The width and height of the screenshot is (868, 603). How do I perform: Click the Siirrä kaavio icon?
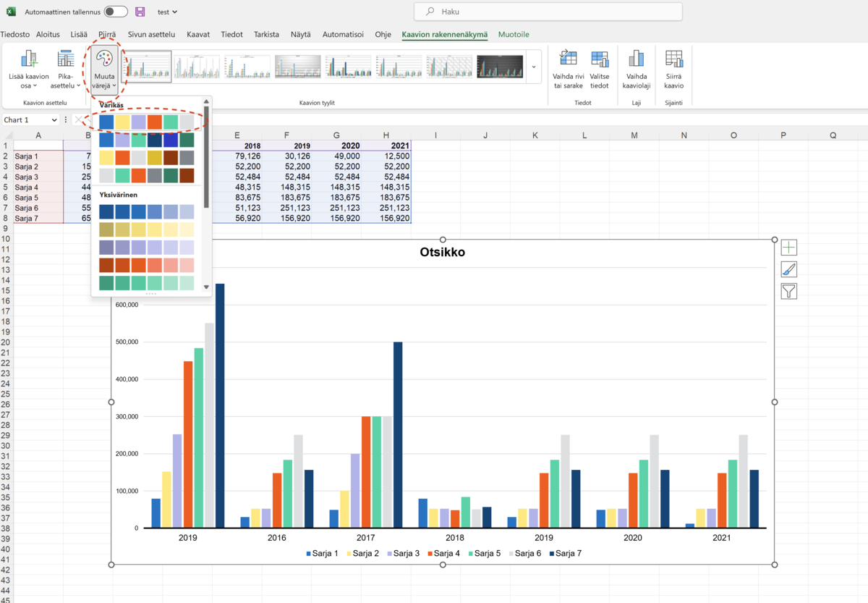coord(674,60)
